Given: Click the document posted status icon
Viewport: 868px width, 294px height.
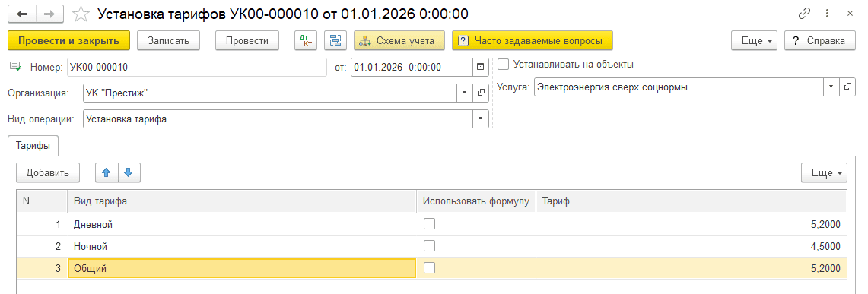Looking at the screenshot, I should [15, 68].
